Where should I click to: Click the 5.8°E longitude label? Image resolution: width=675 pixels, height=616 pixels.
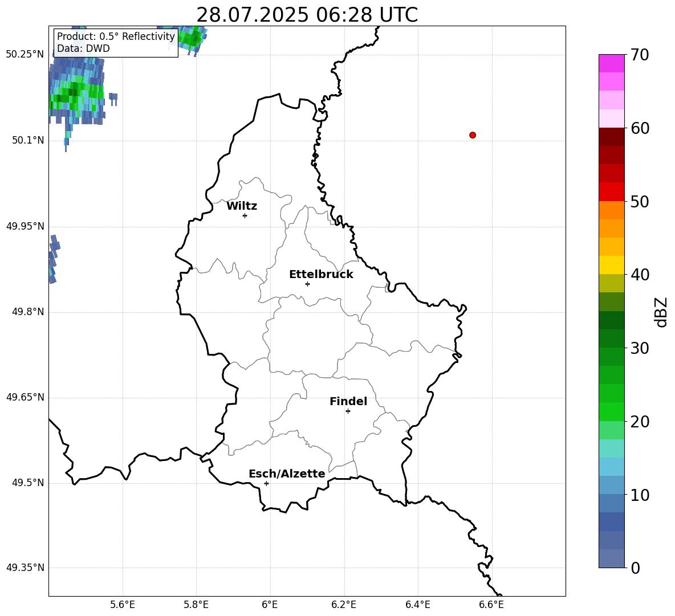[196, 605]
